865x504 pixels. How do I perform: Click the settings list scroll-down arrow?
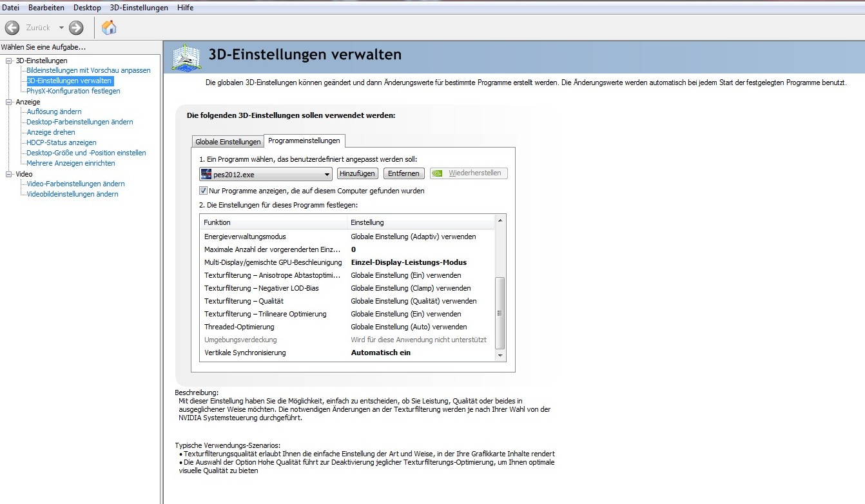pyautogui.click(x=500, y=355)
